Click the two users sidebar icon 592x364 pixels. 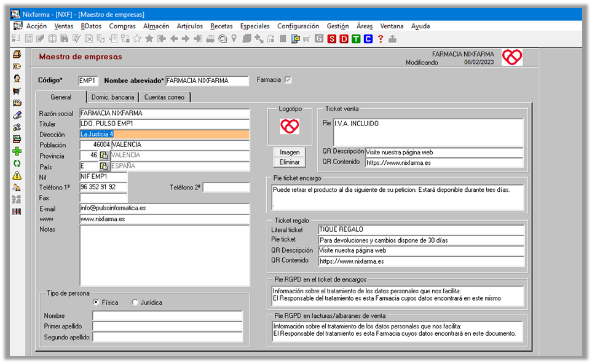pyautogui.click(x=17, y=188)
